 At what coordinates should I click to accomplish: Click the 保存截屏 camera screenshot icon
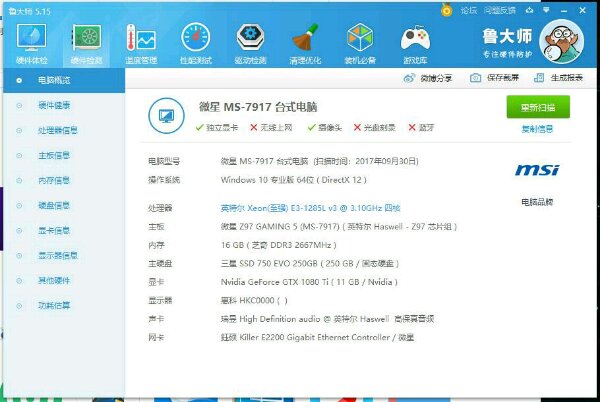click(475, 78)
